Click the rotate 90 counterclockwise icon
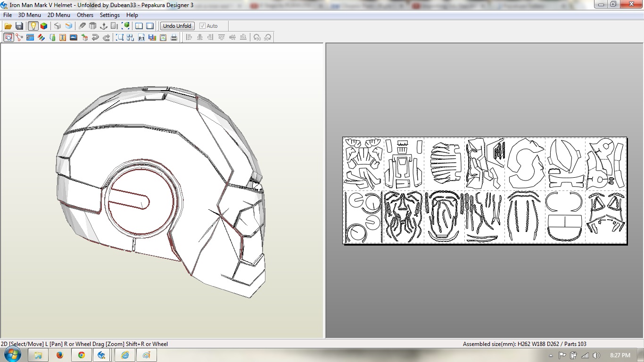 (x=257, y=37)
